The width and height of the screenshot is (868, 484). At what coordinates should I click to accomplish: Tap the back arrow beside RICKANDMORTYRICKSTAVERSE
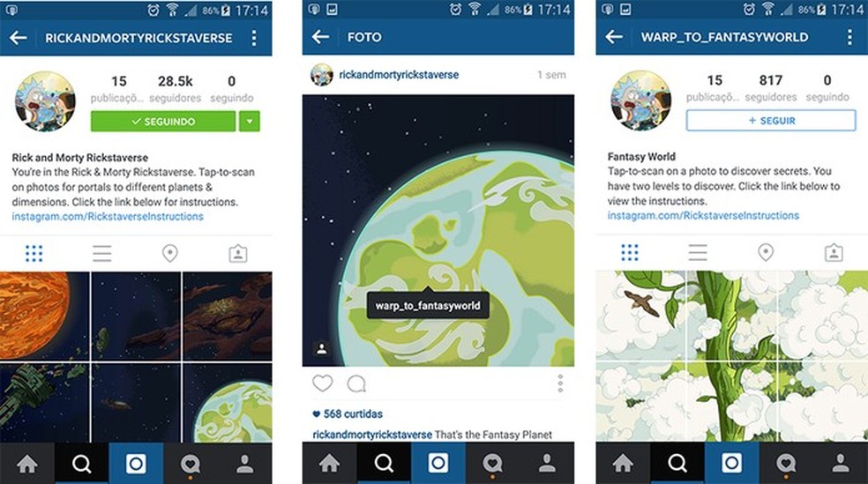pyautogui.click(x=19, y=38)
